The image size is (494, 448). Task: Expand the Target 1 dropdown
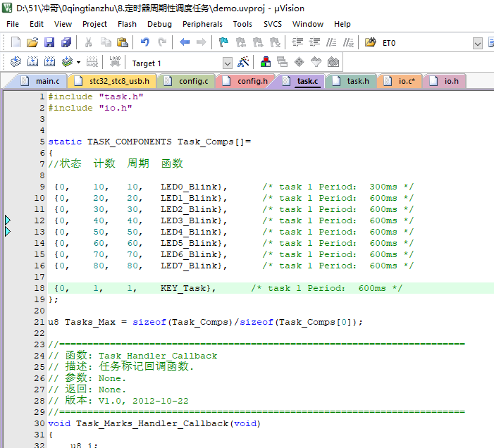pos(227,63)
